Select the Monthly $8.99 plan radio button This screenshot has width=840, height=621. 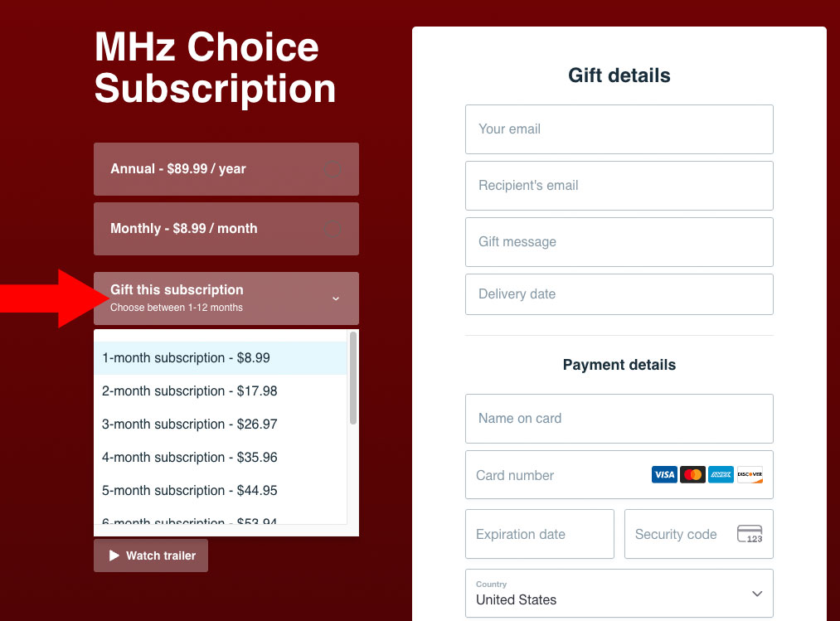(333, 229)
